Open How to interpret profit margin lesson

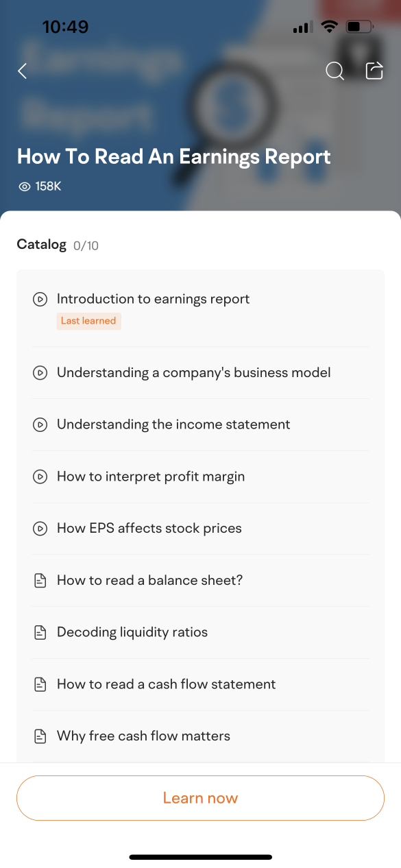pyautogui.click(x=200, y=477)
